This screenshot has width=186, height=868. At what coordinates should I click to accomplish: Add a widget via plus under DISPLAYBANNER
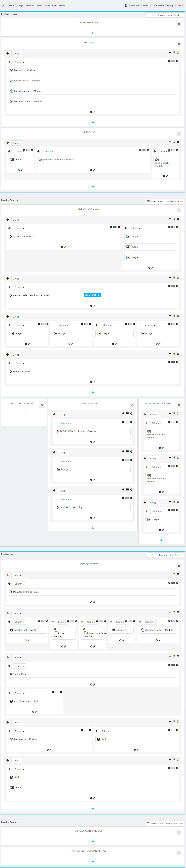pyautogui.click(x=93, y=33)
